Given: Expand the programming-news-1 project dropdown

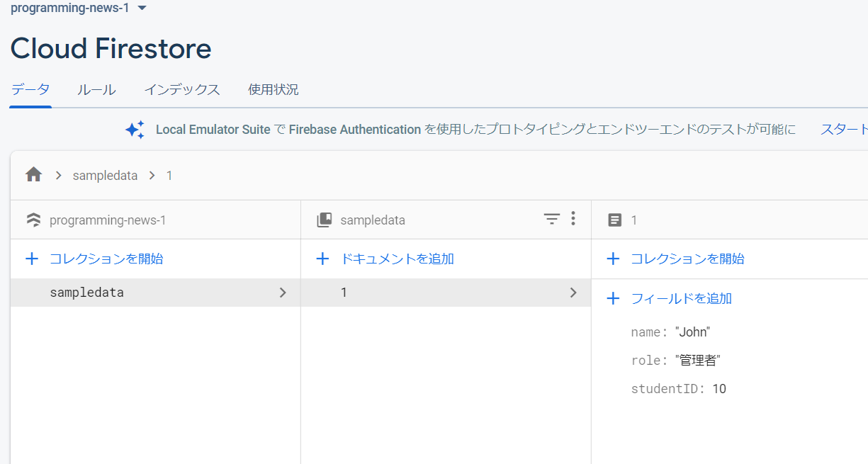Looking at the screenshot, I should pos(142,8).
